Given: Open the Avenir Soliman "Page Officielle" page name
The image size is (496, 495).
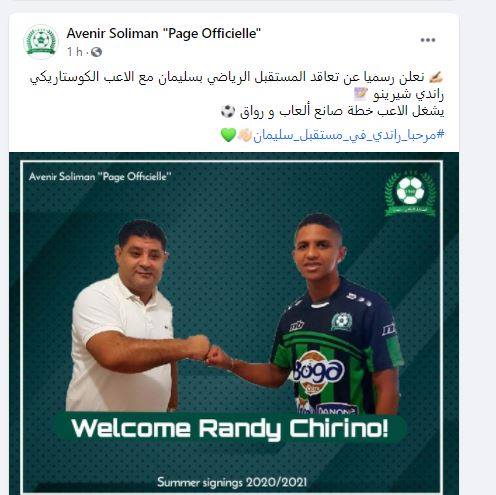Looking at the screenshot, I should click(x=163, y=33).
